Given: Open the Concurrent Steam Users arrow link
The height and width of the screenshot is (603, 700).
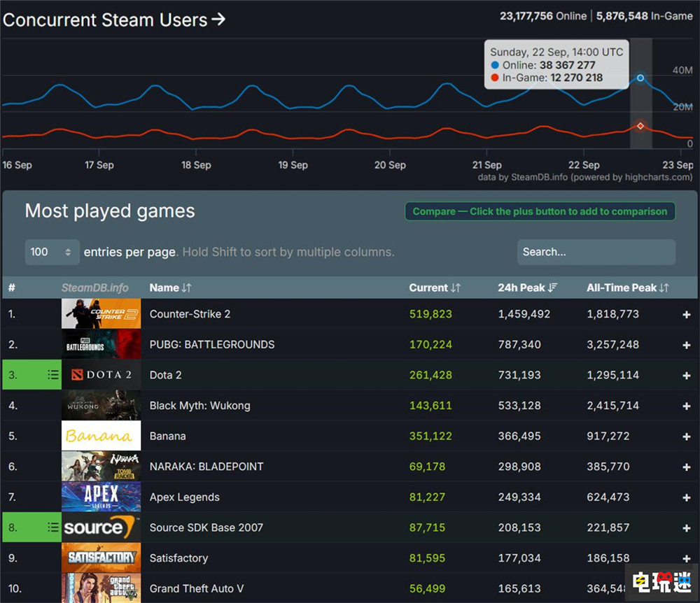Looking at the screenshot, I should tap(218, 19).
